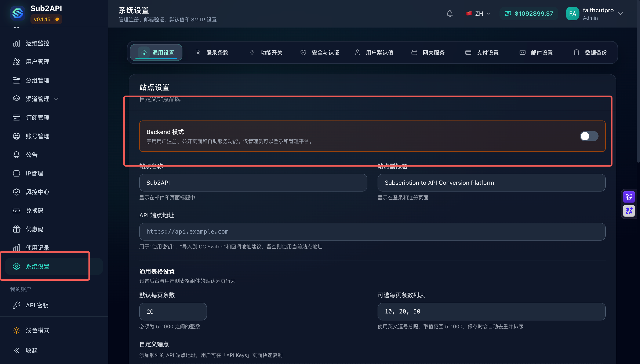Click the user management people icon
640x364 pixels.
point(17,62)
